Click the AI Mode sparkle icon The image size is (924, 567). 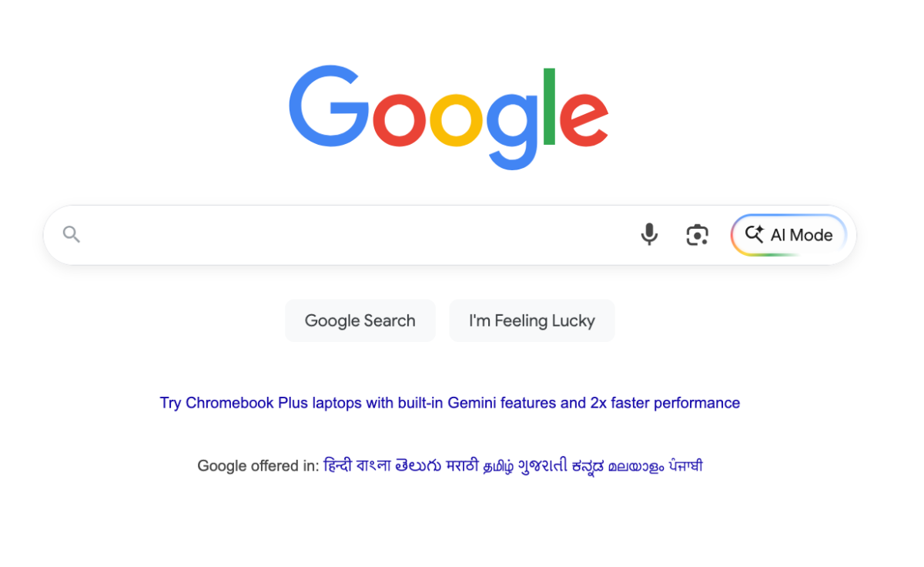755,234
